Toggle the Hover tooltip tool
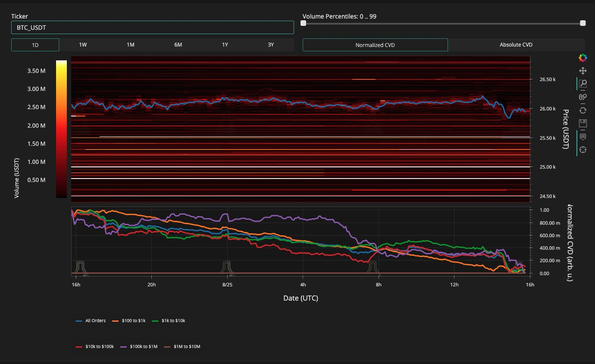Viewport: 595px width, 364px height. pyautogui.click(x=583, y=137)
